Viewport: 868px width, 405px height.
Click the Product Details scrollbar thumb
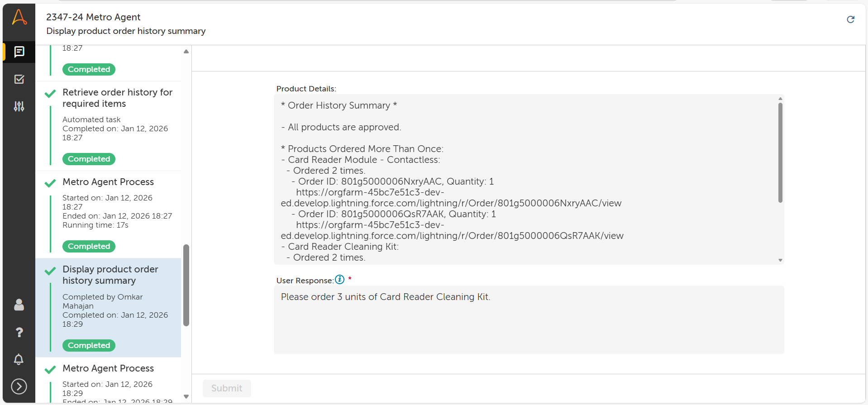(x=780, y=152)
